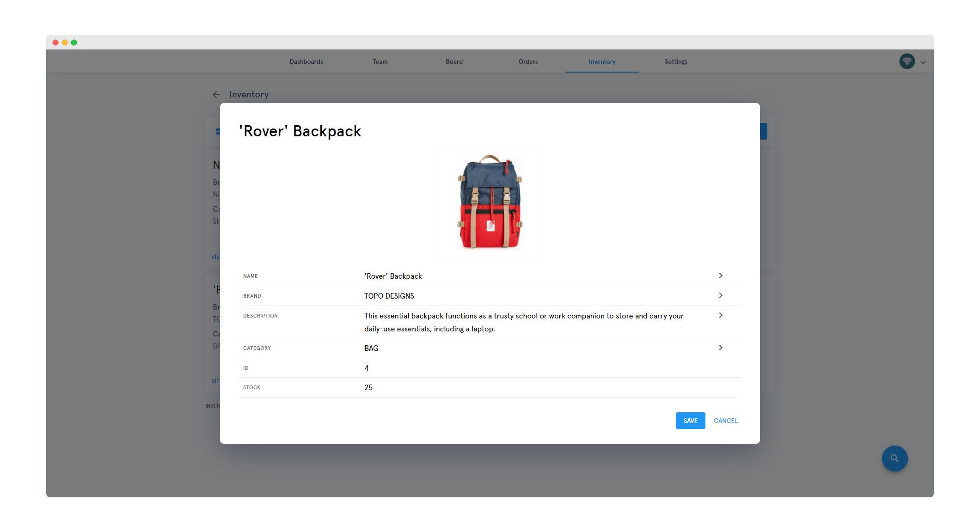Click the user avatar icon
This screenshot has width=980, height=532.
point(906,61)
